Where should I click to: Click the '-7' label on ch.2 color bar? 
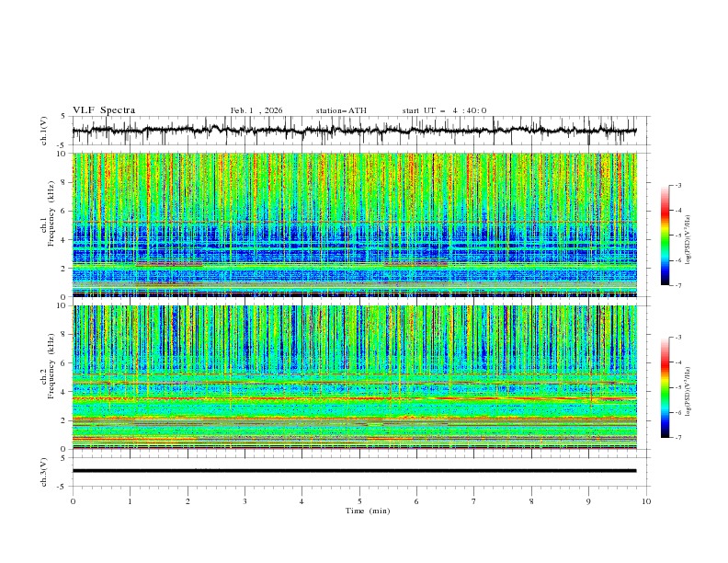pyautogui.click(x=677, y=438)
